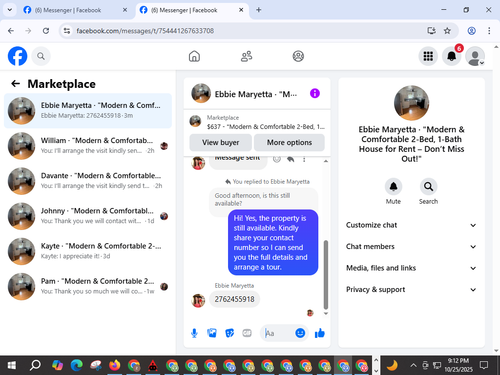Open Pam conversation in Marketplace list
500x375 pixels.
coord(88,286)
